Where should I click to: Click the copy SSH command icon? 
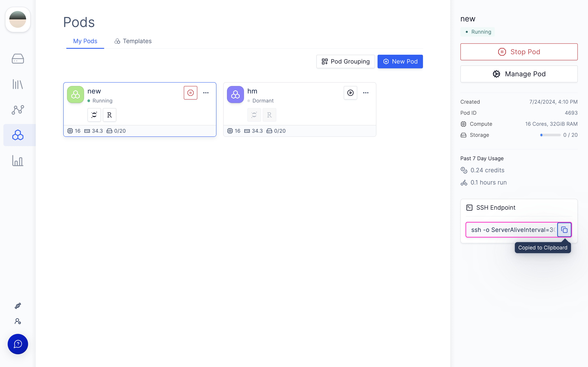click(x=564, y=230)
